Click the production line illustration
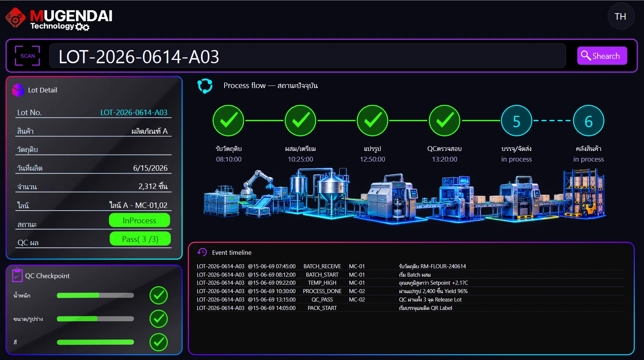The height and width of the screenshot is (360, 644). [x=404, y=196]
